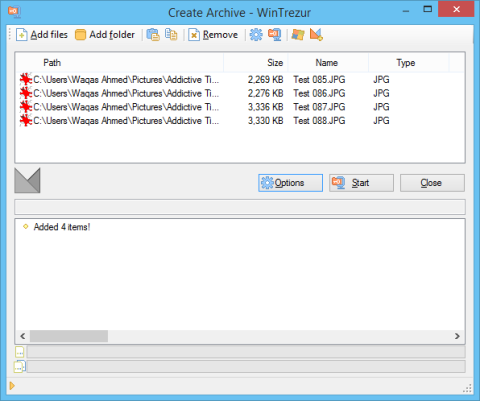Sort list by the Size column header
Image resolution: width=480 pixels, height=401 pixels.
point(256,63)
